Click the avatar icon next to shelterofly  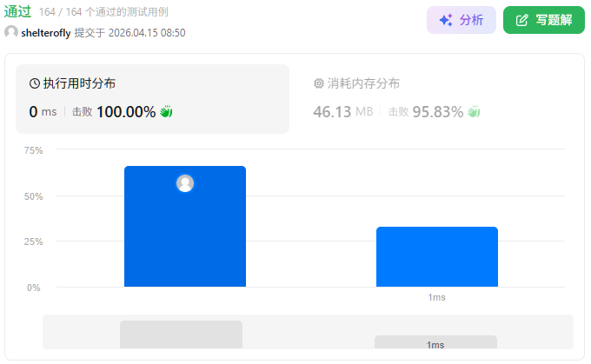pyautogui.click(x=11, y=33)
